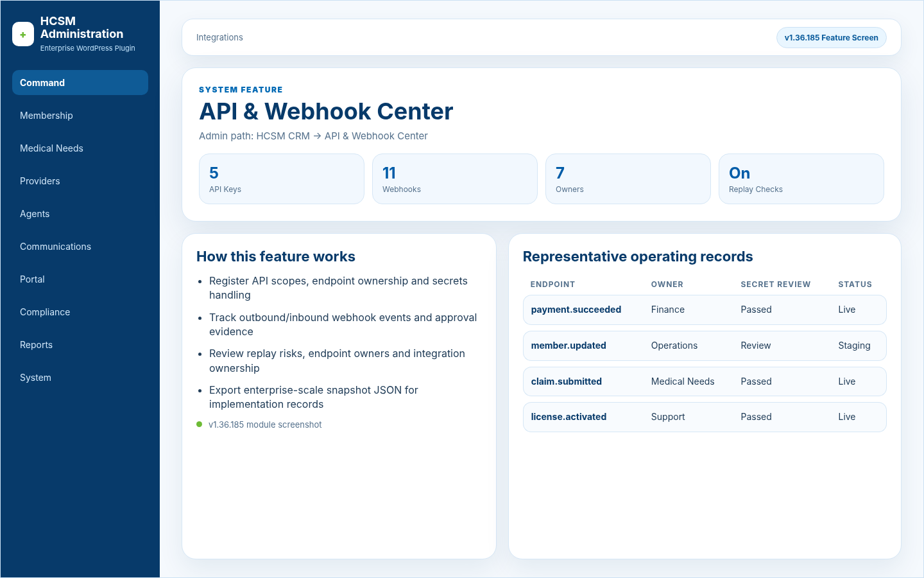Click the Replay Checks On card
924x578 pixels.
click(x=801, y=179)
